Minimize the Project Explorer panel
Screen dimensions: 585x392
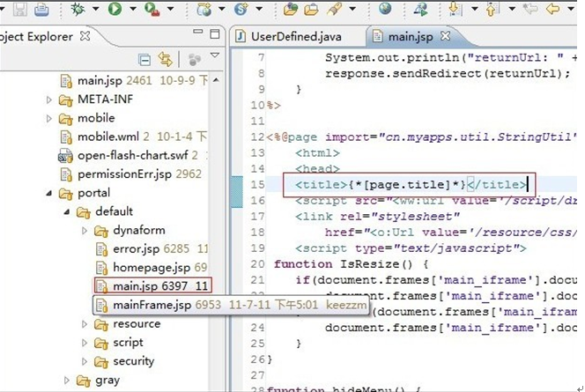pos(197,32)
